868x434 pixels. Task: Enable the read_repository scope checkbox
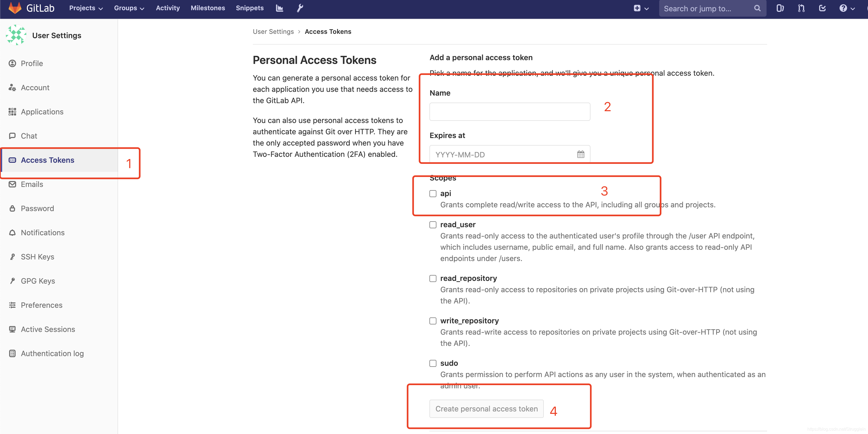(x=433, y=279)
